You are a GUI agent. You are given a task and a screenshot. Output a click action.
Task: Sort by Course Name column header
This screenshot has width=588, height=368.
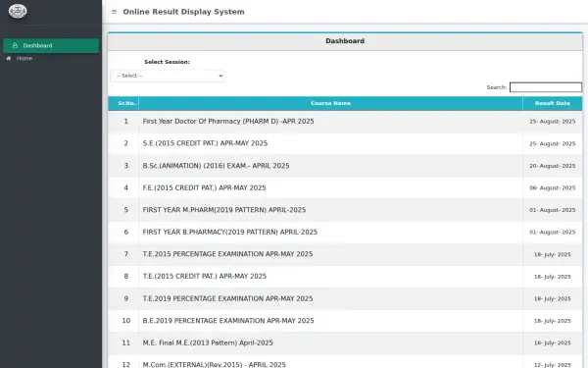[x=330, y=103]
